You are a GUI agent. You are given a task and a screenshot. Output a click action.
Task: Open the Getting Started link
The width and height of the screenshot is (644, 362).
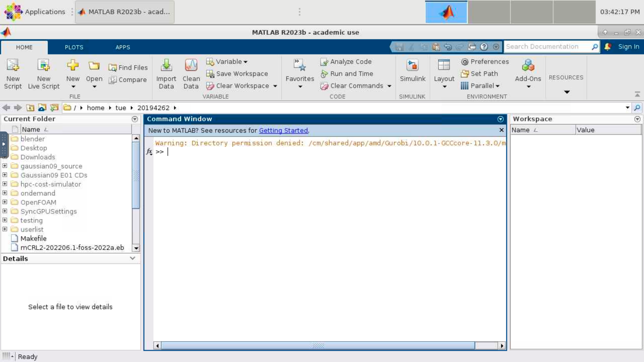[x=283, y=130]
